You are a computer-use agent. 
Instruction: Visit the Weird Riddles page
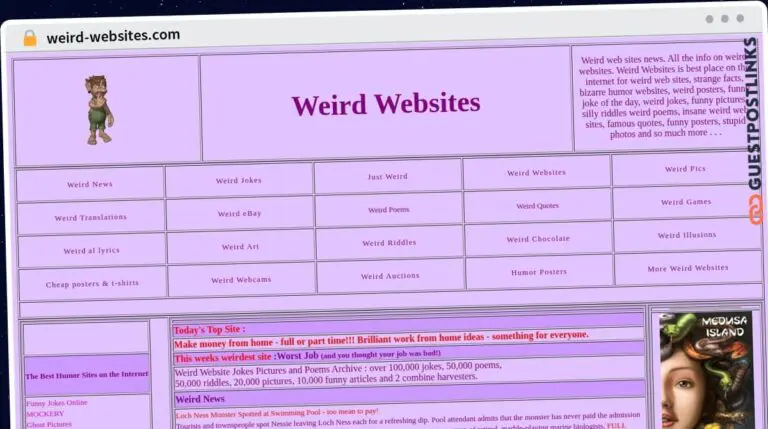pos(389,243)
